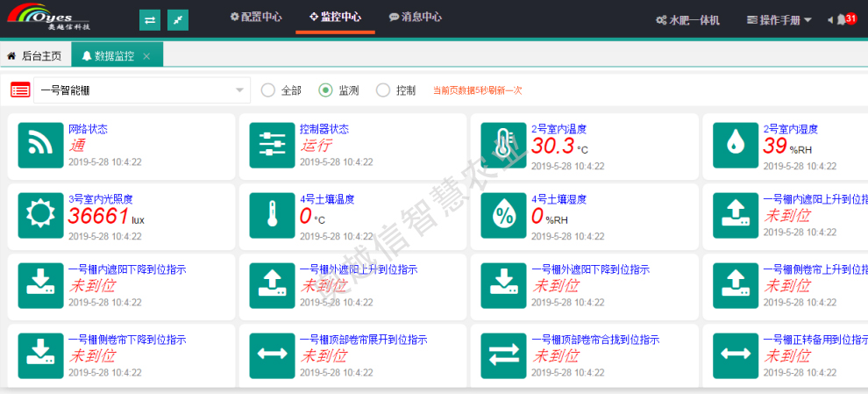Click the red list icon beside greenhouse selector
The height and width of the screenshot is (394, 868).
pos(20,90)
